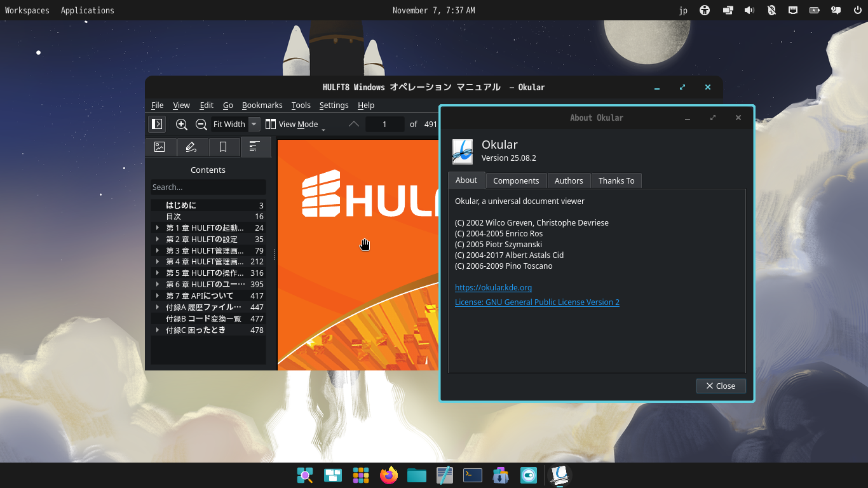Image resolution: width=868 pixels, height=488 pixels.
Task: Open the battery status indicator
Action: (x=815, y=10)
